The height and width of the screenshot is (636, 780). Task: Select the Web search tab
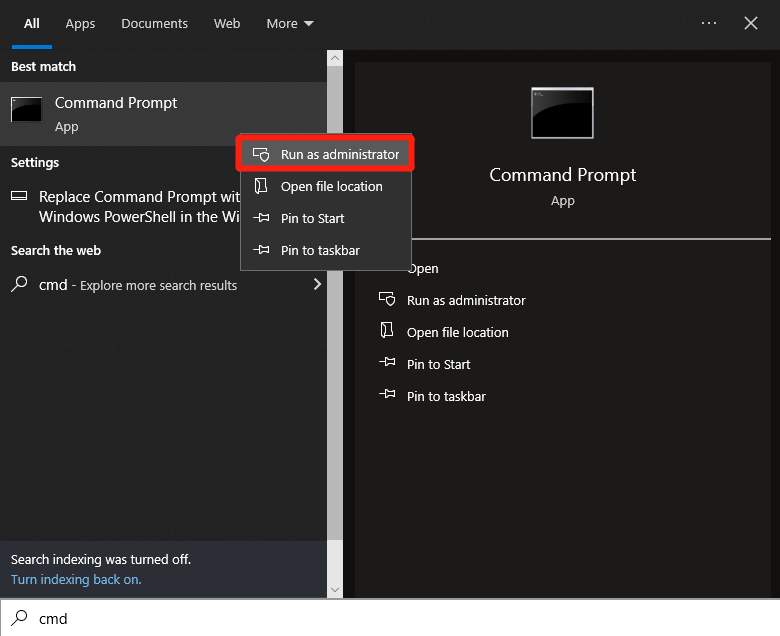point(227,23)
